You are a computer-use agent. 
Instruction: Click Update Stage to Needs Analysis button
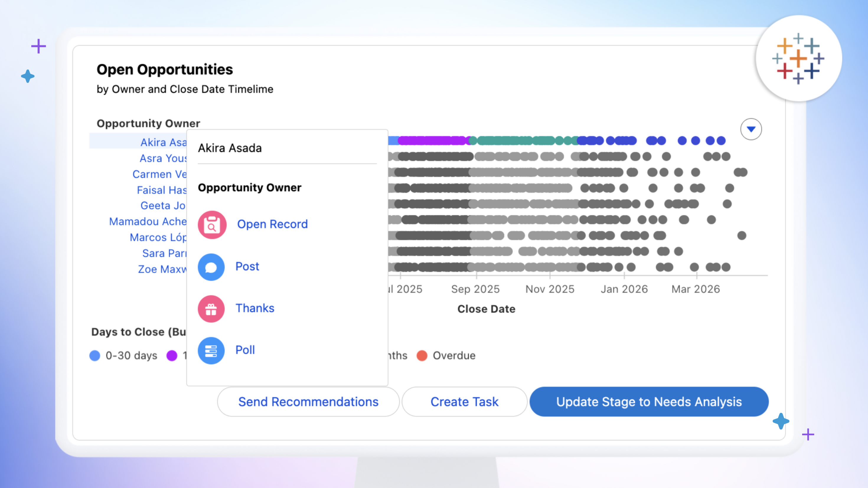[649, 402]
